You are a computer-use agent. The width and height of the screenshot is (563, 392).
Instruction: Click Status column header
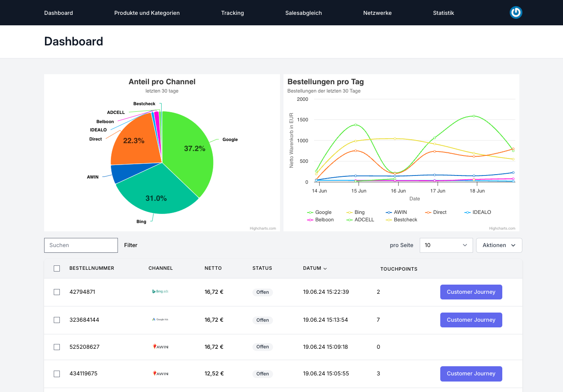(x=262, y=268)
